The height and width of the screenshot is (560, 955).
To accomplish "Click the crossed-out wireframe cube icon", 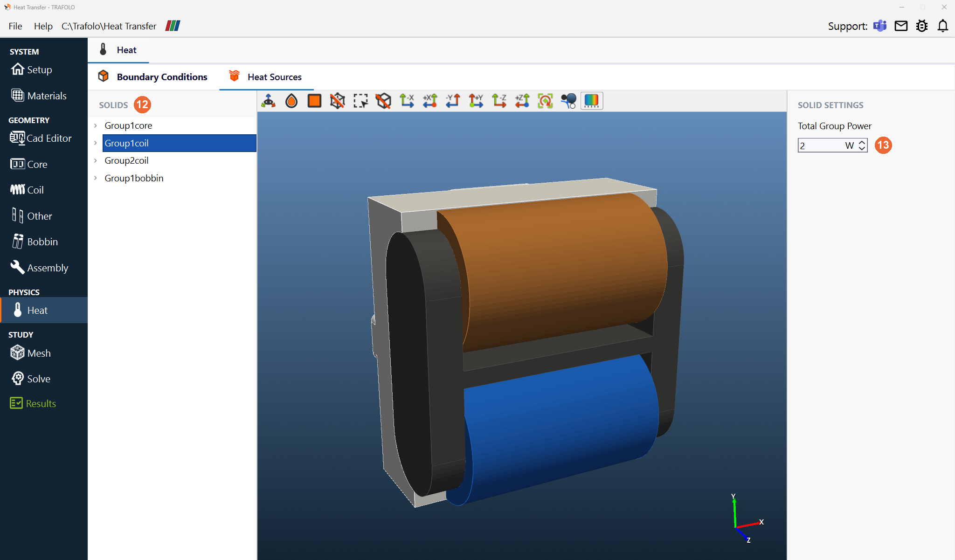I will click(338, 101).
